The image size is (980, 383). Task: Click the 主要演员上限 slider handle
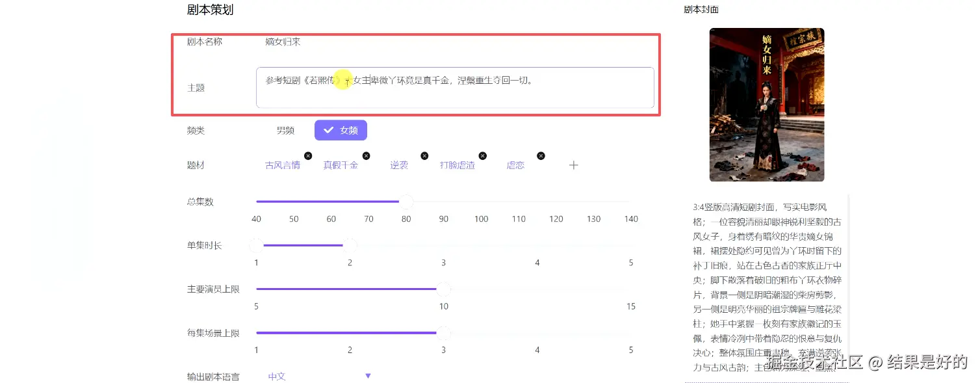click(443, 289)
